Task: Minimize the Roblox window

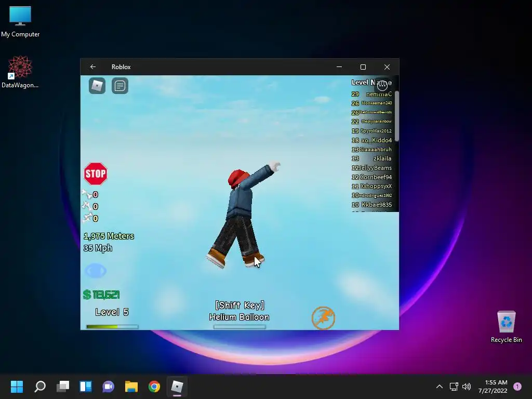Action: (x=339, y=67)
